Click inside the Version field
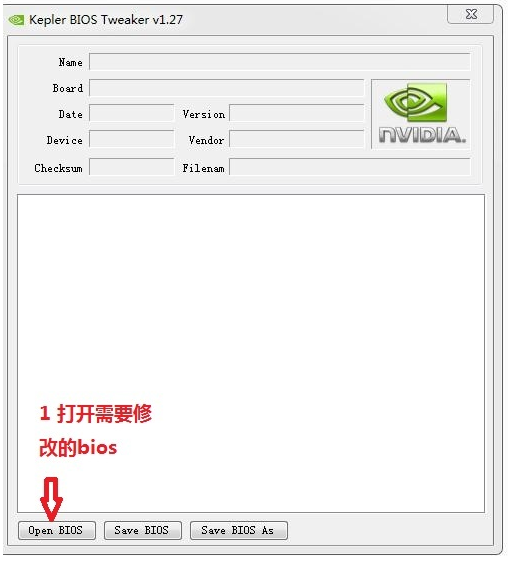Screen dimensions: 511x561 (x=297, y=114)
